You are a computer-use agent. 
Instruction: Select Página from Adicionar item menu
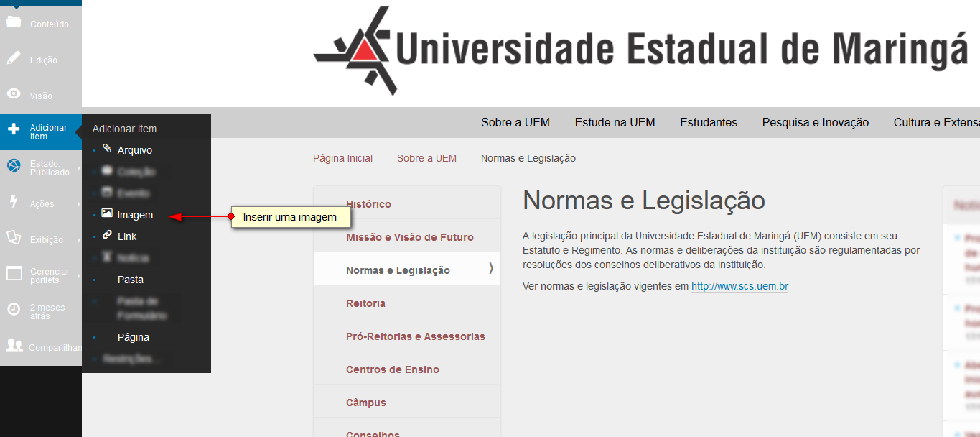[x=134, y=337]
